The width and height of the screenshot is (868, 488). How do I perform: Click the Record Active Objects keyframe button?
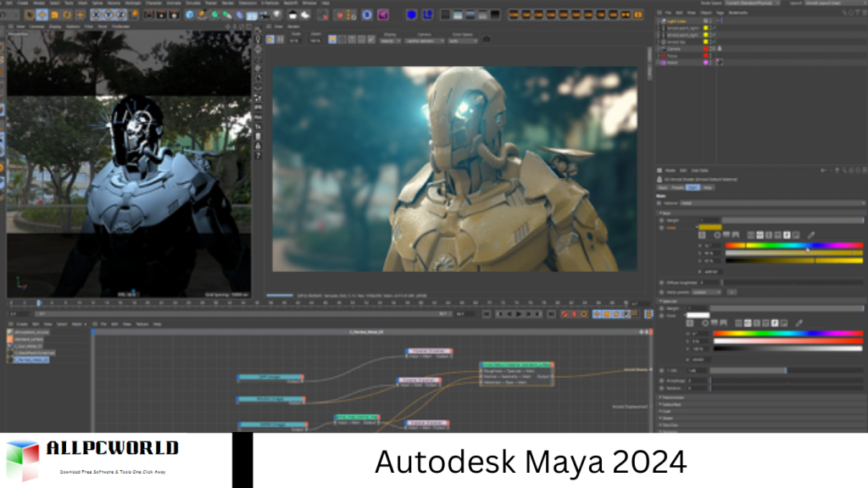(x=564, y=314)
